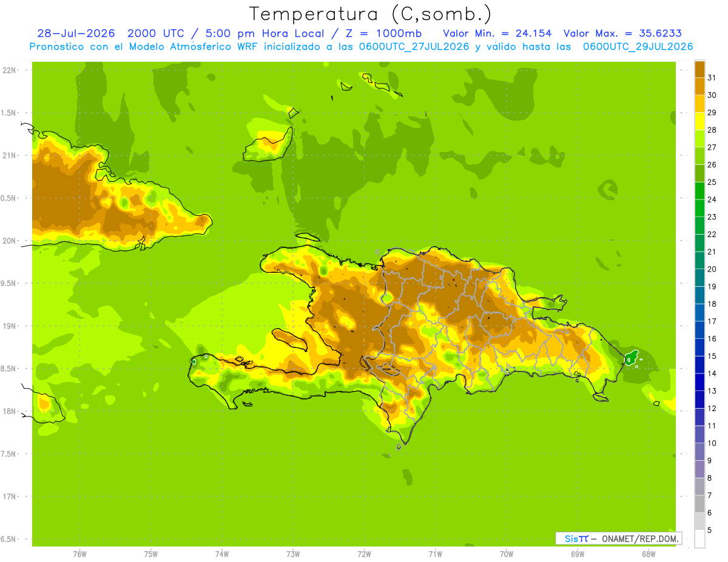Click the '6.5N' latitude axis label
728x562 pixels.
(9, 540)
